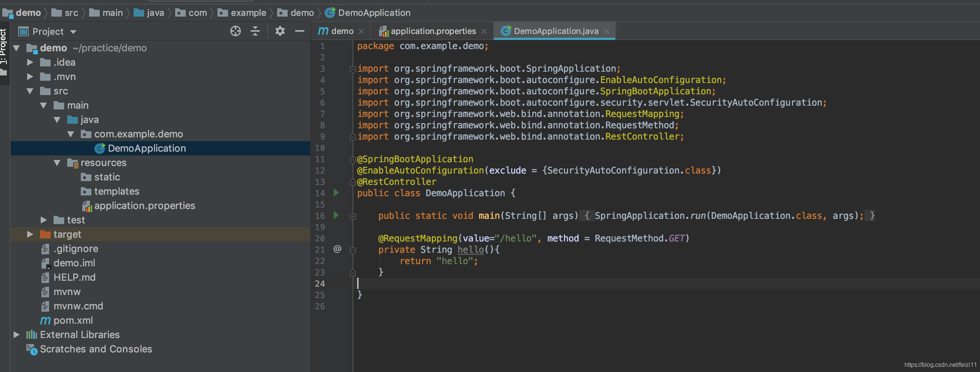Viewport: 980px width, 372px height.
Task: Expand the test folder
Action: 43,220
